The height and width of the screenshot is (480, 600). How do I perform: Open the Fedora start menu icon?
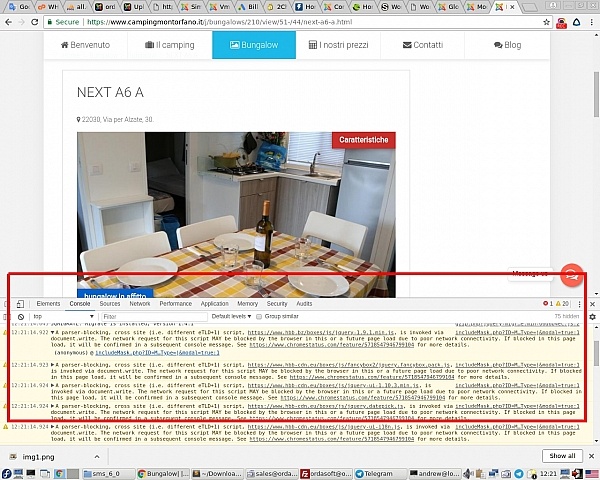point(7,473)
